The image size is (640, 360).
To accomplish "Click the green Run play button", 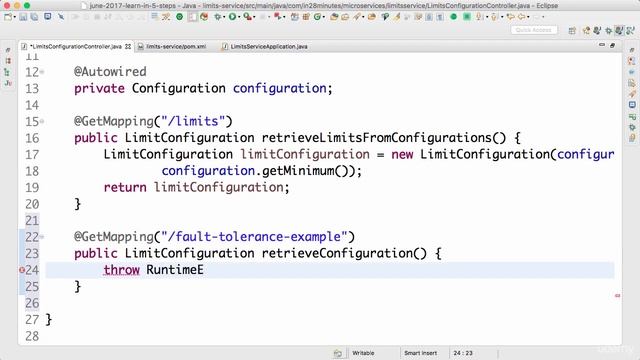I will [x=232, y=17].
